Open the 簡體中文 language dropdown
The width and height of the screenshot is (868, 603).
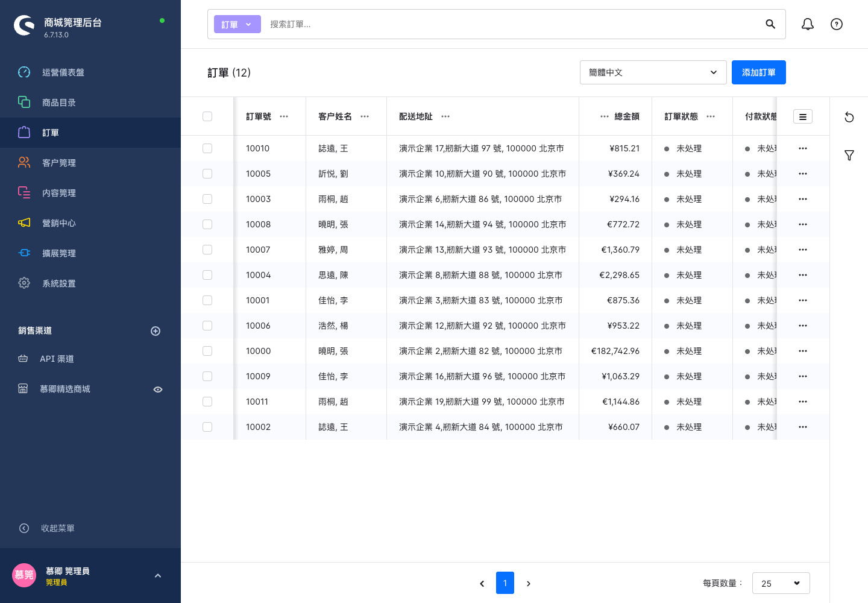pyautogui.click(x=653, y=72)
